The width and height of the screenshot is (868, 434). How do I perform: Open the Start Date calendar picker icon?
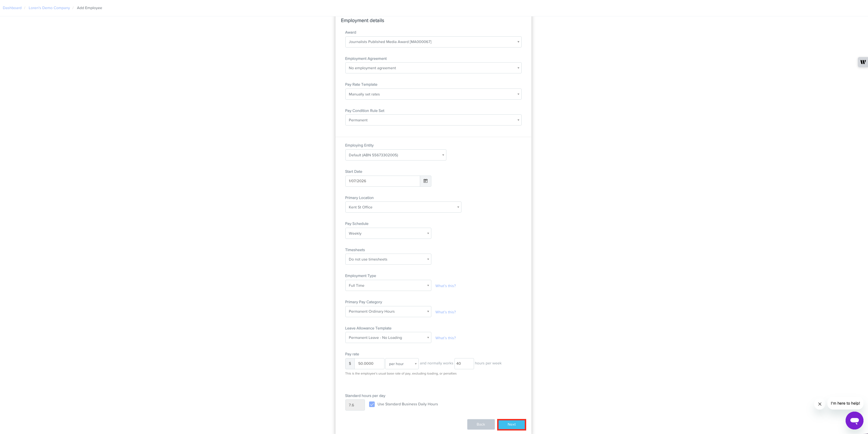pyautogui.click(x=425, y=181)
